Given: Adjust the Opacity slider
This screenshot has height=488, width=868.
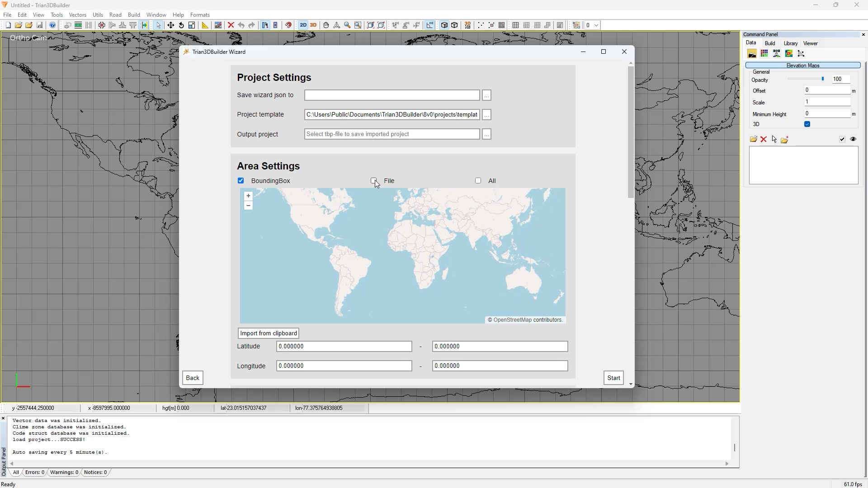Looking at the screenshot, I should [x=823, y=79].
